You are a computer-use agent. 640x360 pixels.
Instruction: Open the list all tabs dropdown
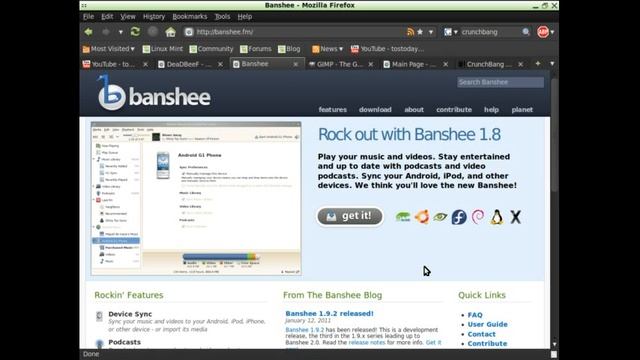[x=552, y=64]
